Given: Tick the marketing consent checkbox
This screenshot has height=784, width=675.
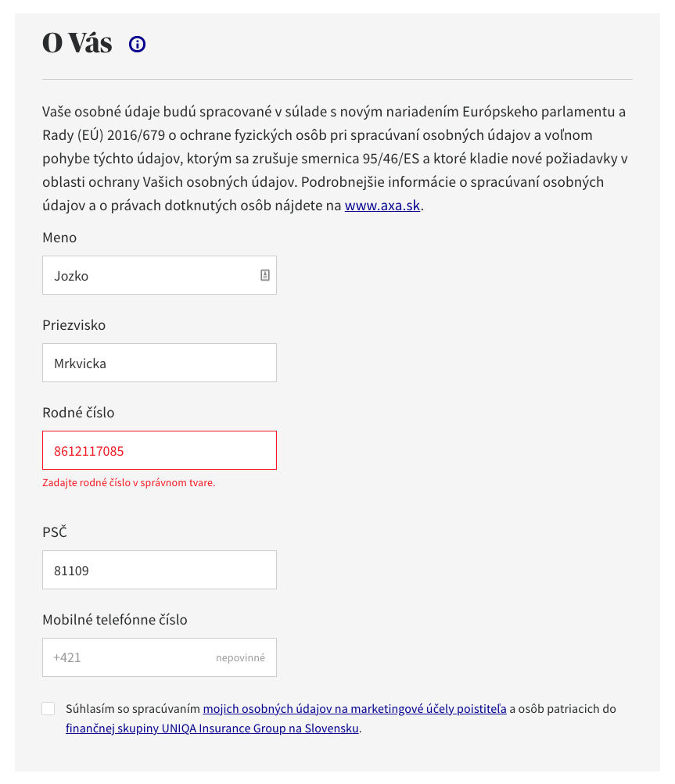Looking at the screenshot, I should coord(48,709).
